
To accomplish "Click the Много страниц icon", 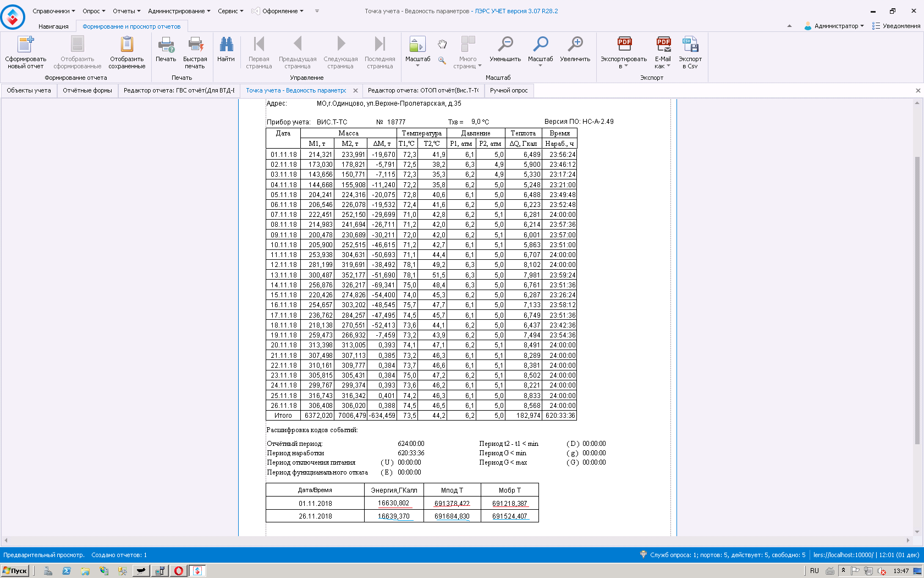I will tap(468, 45).
